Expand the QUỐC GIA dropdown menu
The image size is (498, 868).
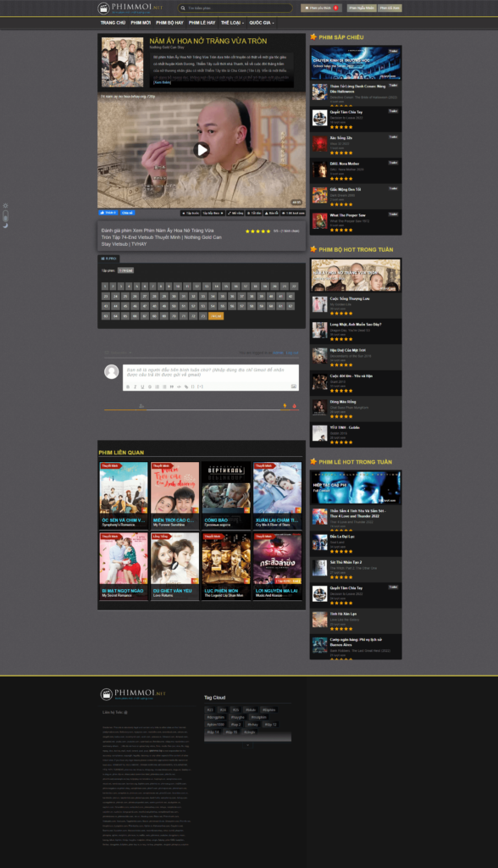pyautogui.click(x=261, y=23)
